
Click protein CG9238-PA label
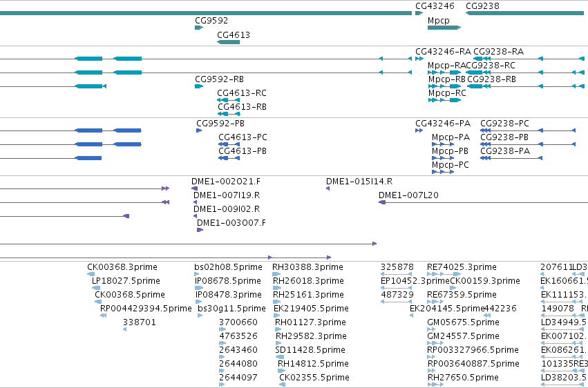click(x=505, y=151)
